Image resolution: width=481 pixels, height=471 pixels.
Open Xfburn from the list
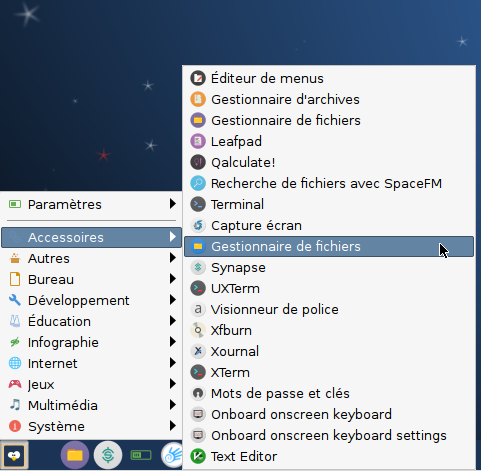[x=329, y=330]
